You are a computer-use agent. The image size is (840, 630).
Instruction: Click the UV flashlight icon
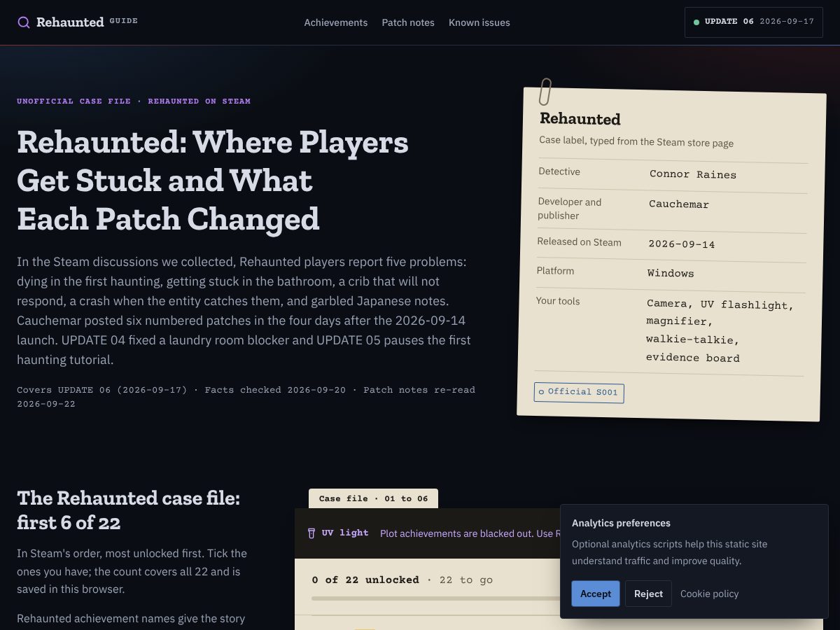311,533
